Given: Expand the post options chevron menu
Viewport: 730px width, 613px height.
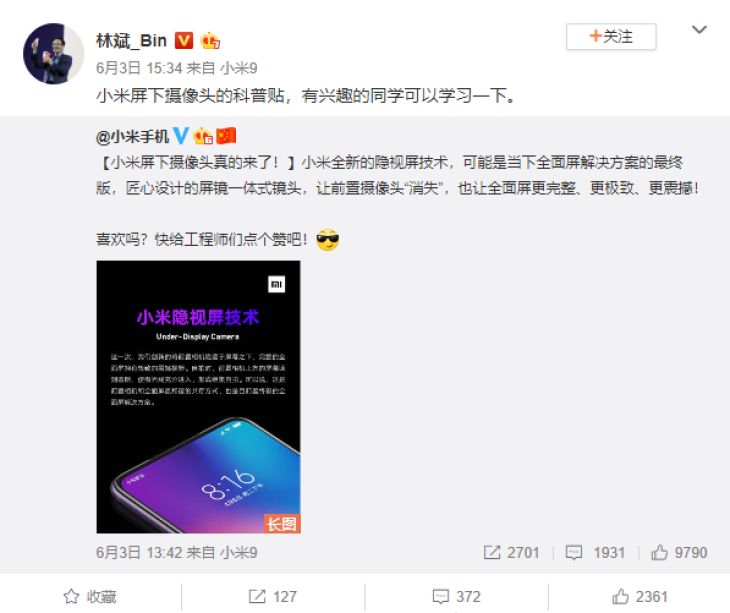Looking at the screenshot, I should [699, 30].
